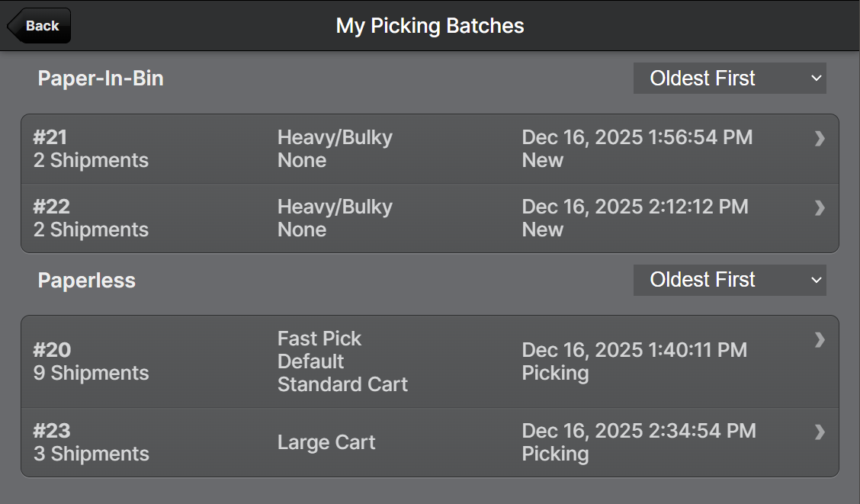Click the 1:40:11 PM Picking status entry
Image resolution: width=860 pixels, height=504 pixels.
(555, 373)
